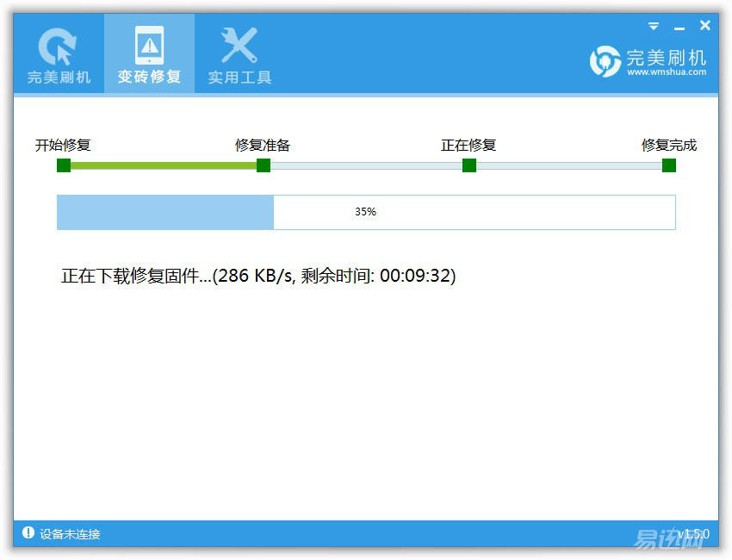Click the 设备未连接 status message
The width and height of the screenshot is (732, 560).
[x=70, y=534]
